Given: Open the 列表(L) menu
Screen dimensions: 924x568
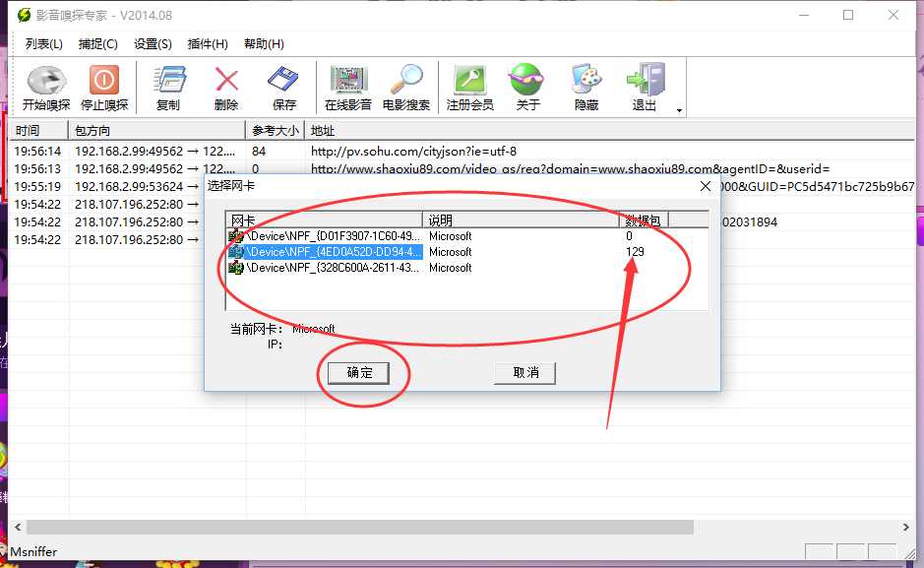Looking at the screenshot, I should (44, 44).
